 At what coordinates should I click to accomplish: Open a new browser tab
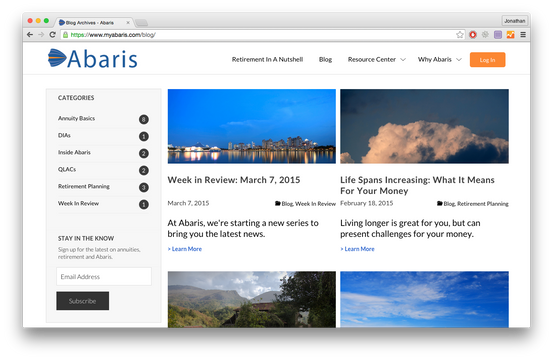(141, 23)
